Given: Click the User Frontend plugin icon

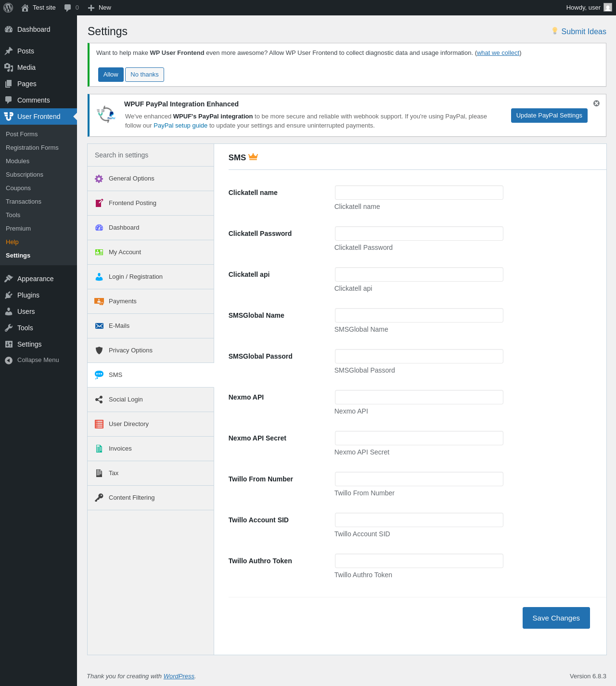Looking at the screenshot, I should (9, 116).
